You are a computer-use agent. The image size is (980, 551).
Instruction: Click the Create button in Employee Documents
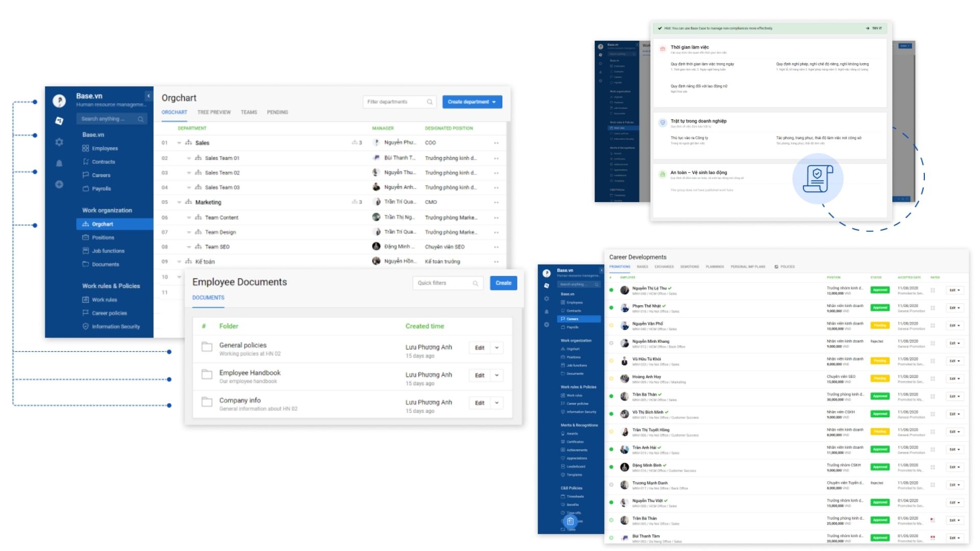[x=503, y=283]
